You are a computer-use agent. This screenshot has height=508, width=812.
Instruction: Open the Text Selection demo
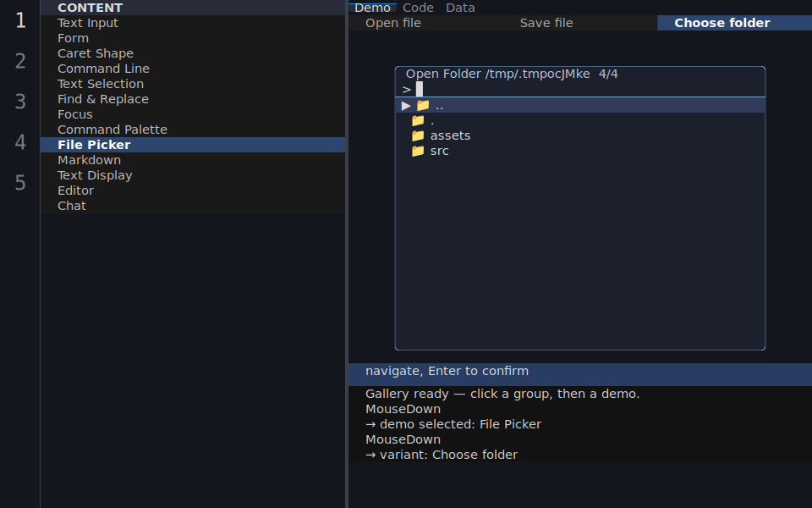[193, 84]
